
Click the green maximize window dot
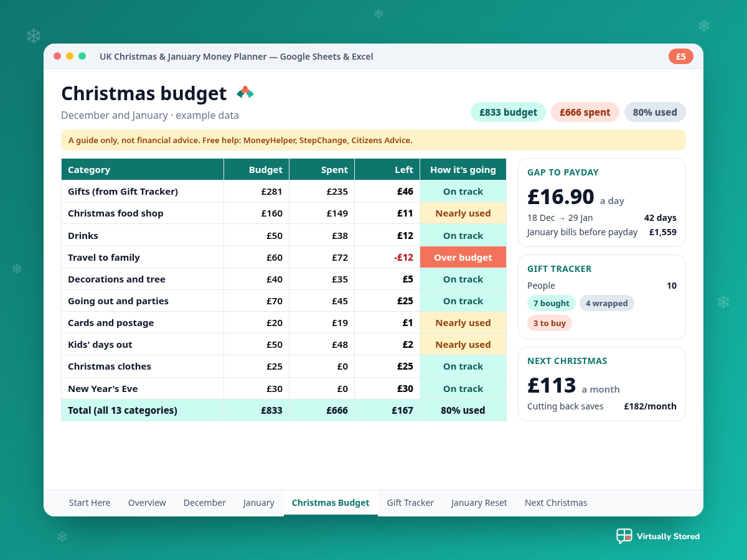coord(82,56)
